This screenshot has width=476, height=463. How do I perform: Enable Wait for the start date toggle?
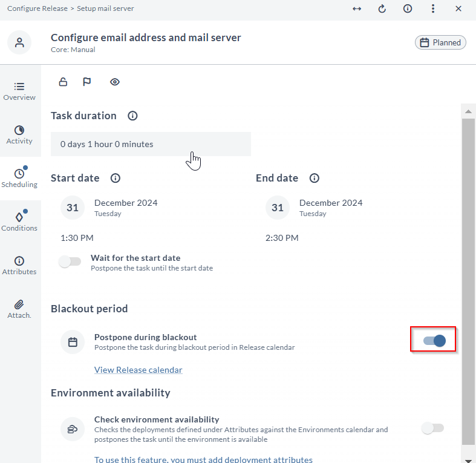tap(70, 261)
